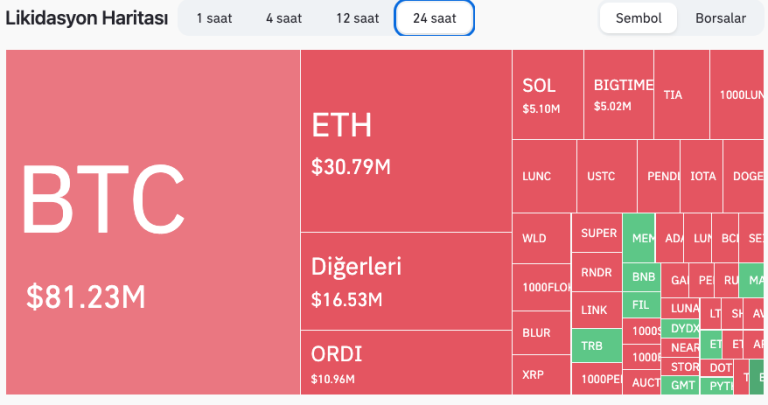Open the SOL $5.10M tile
The width and height of the screenshot is (768, 405).
pos(548,95)
